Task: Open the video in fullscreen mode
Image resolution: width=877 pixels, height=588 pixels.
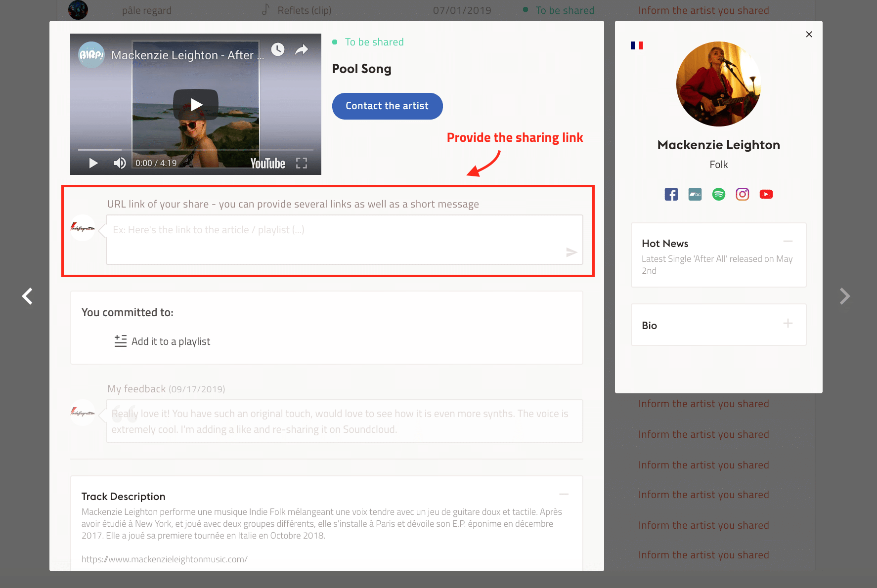Action: [302, 164]
